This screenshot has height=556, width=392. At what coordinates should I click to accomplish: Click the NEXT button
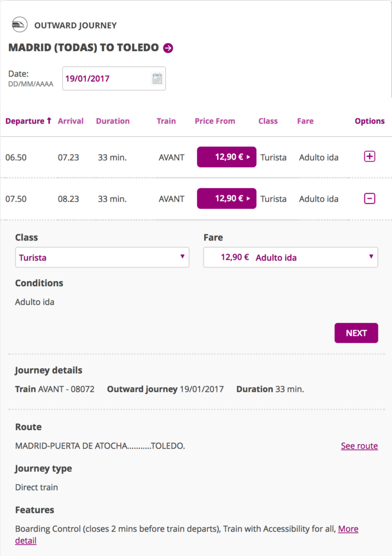tap(356, 333)
